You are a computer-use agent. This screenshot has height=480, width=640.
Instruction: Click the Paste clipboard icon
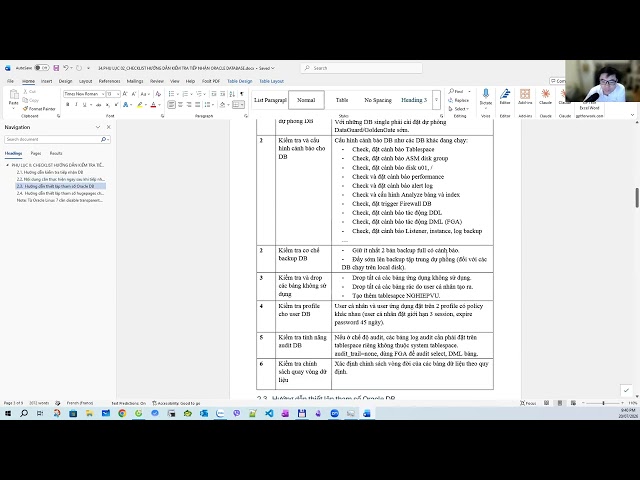(13, 95)
